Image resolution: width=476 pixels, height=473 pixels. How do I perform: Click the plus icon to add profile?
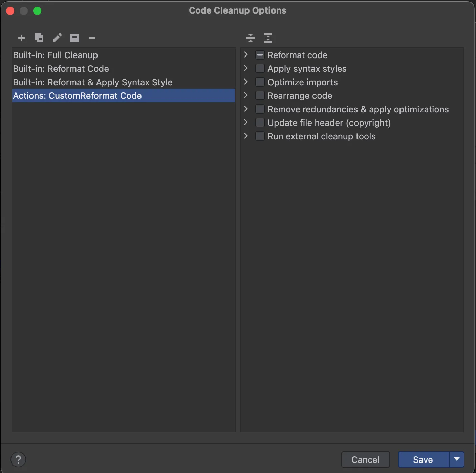(x=22, y=38)
